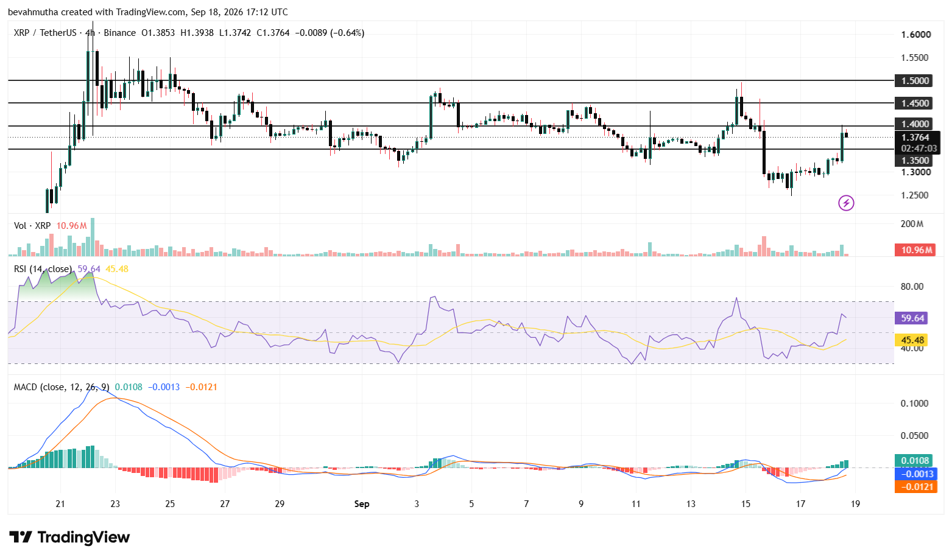The height and width of the screenshot is (560, 952).
Task: Click the 1.5500 price scale value
Action: coord(915,58)
